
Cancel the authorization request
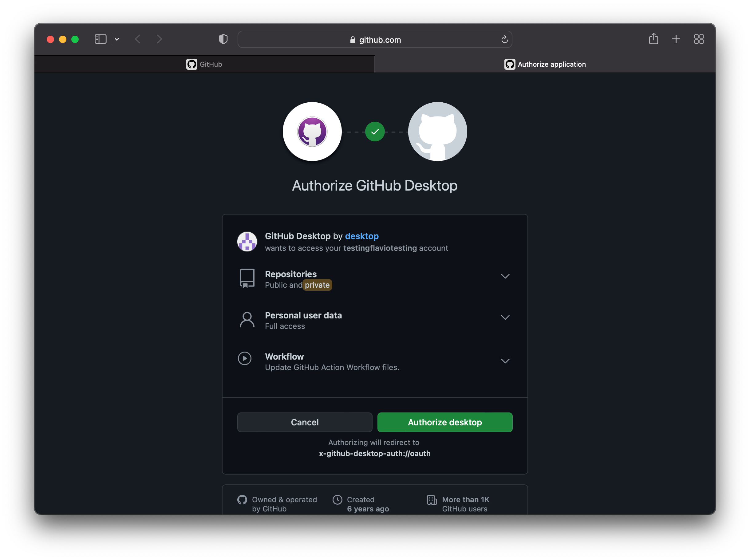305,422
